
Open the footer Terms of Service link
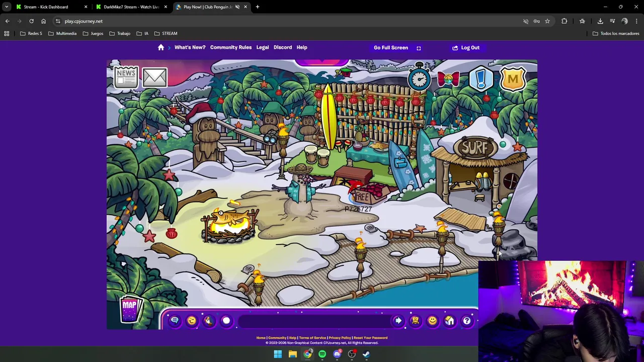coord(312,338)
